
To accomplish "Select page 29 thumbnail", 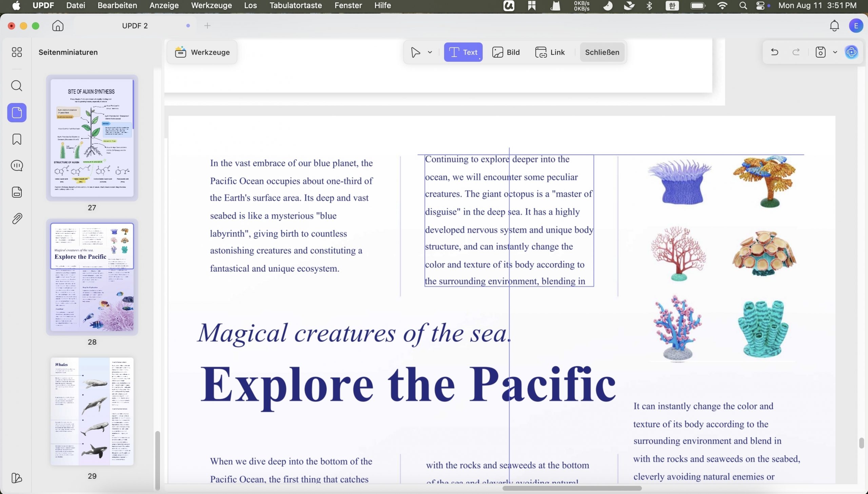I will [x=92, y=411].
